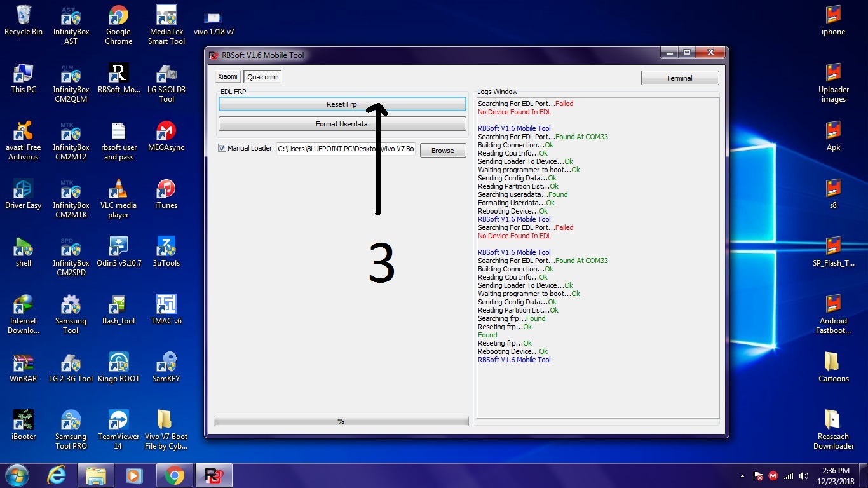Open MediaTek Smart Tool icon
The width and height of the screenshot is (868, 488).
click(x=166, y=25)
